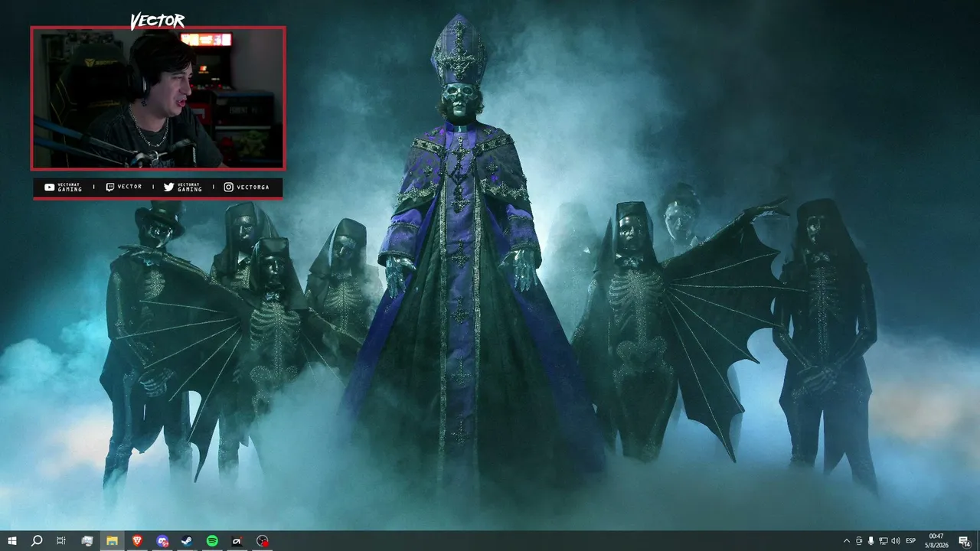Click the Twitter Vectorat Gaming label
This screenshot has width=980, height=551.
183,187
